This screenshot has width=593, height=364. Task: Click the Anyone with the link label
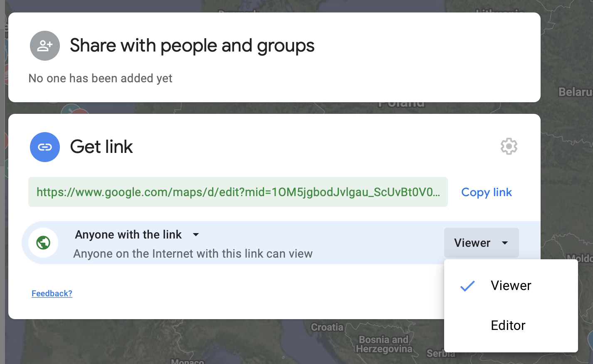tap(128, 235)
